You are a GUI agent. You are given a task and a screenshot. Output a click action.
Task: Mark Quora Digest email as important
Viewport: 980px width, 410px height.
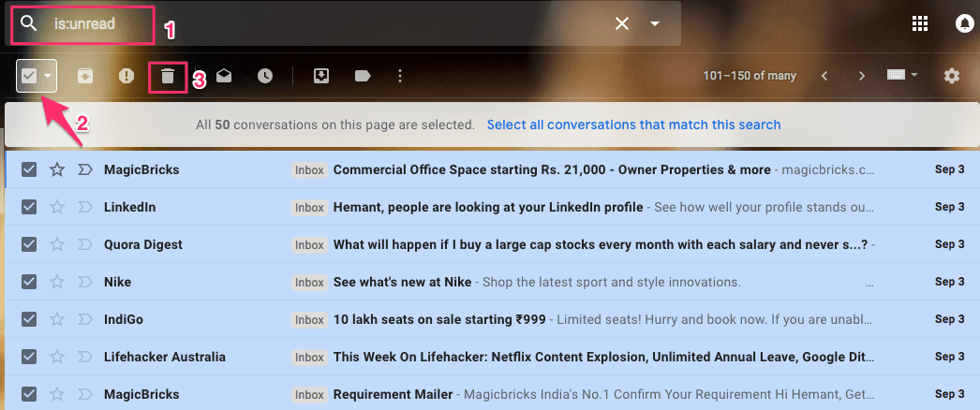pos(85,244)
